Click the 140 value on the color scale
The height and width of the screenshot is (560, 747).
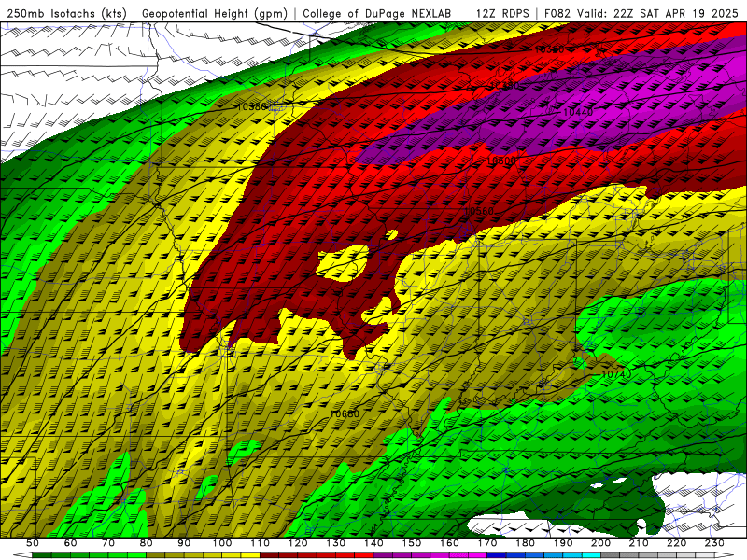point(373,543)
